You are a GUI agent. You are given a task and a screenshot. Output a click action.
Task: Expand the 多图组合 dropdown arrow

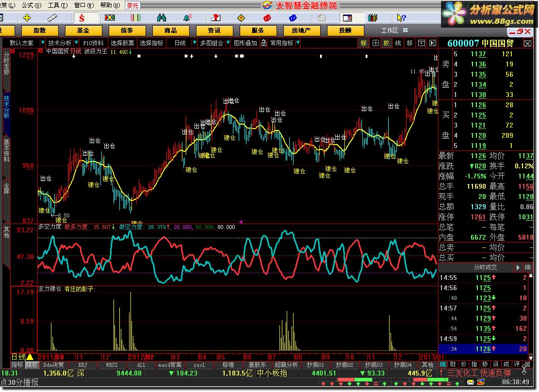[x=228, y=43]
